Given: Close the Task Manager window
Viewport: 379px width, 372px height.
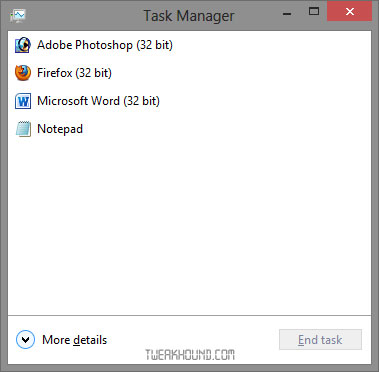Looking at the screenshot, I should [x=349, y=11].
